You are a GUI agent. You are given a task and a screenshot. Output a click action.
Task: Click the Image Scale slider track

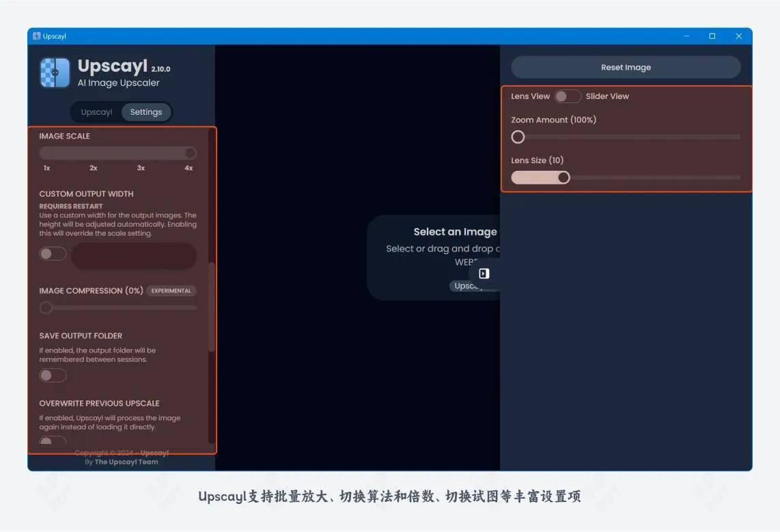coord(118,153)
